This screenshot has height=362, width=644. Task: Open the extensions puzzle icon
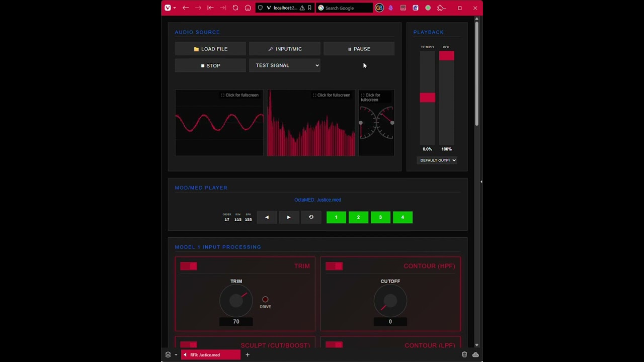[x=441, y=8]
